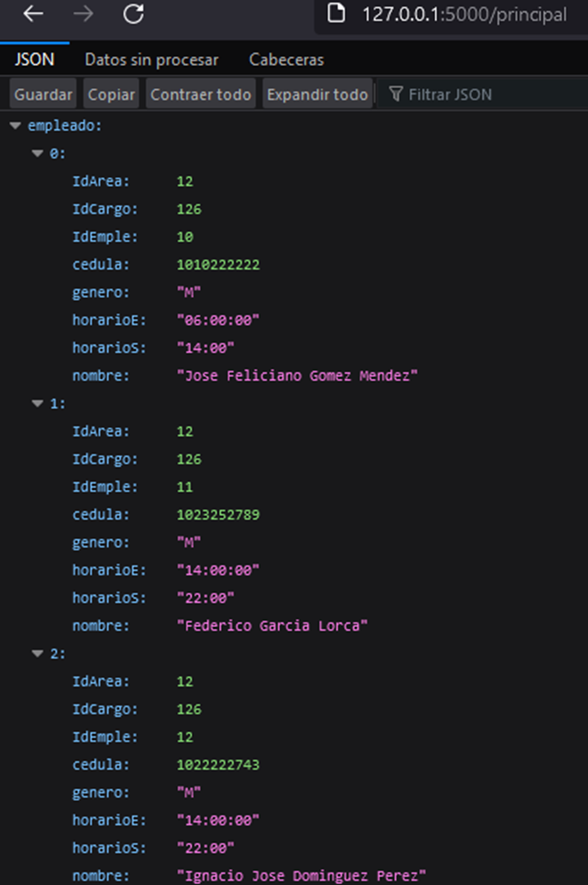This screenshot has height=885, width=588.
Task: Click the Copiar button
Action: 110,93
